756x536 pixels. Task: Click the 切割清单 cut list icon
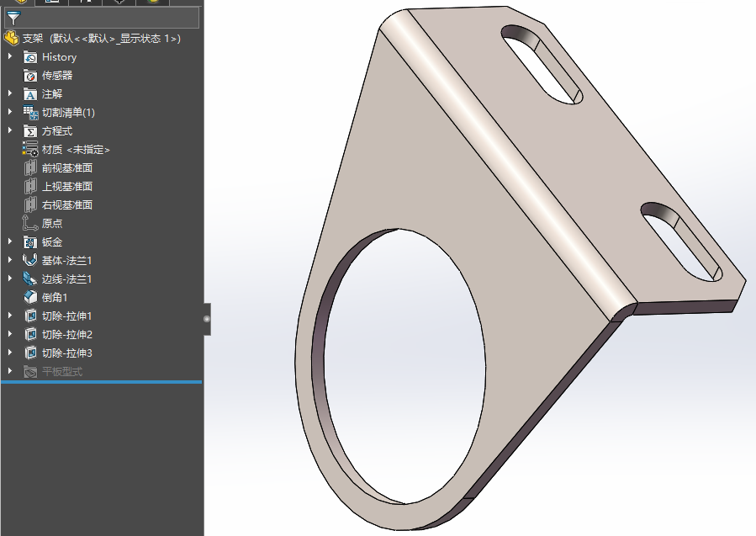(x=30, y=113)
